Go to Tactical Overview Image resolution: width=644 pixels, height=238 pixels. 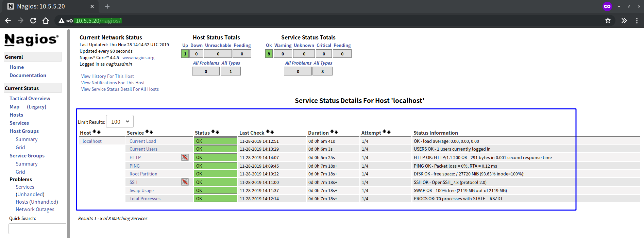tap(30, 99)
